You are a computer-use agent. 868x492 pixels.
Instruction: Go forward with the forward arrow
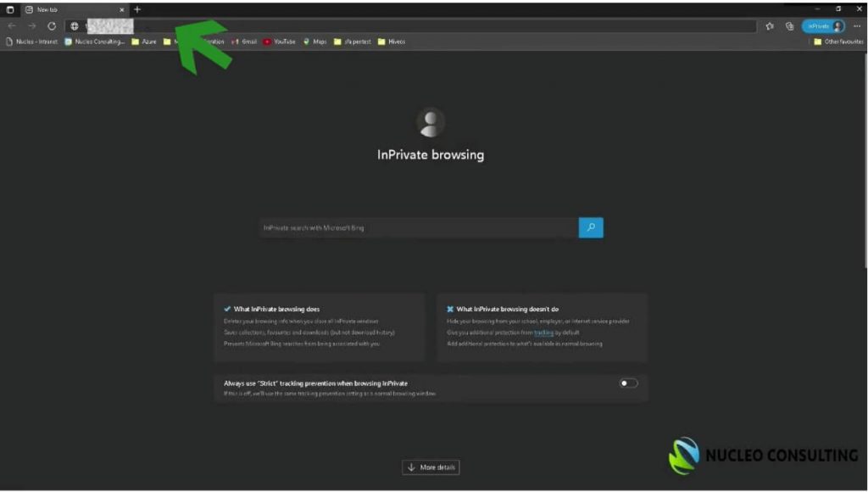tap(32, 26)
